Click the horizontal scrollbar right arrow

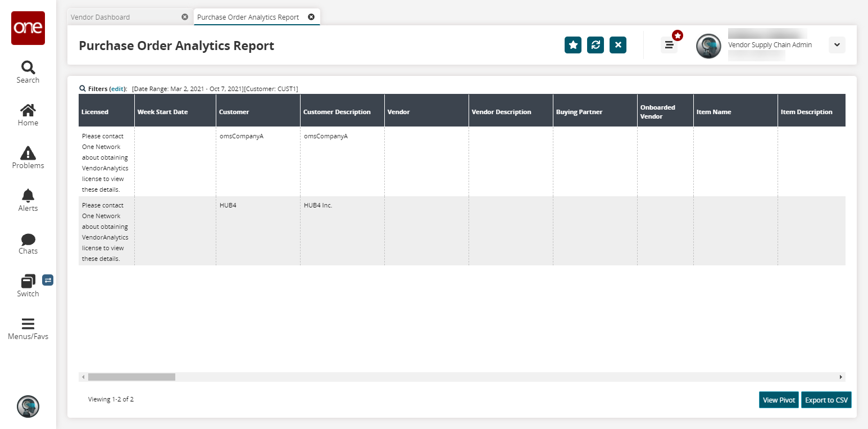841,377
